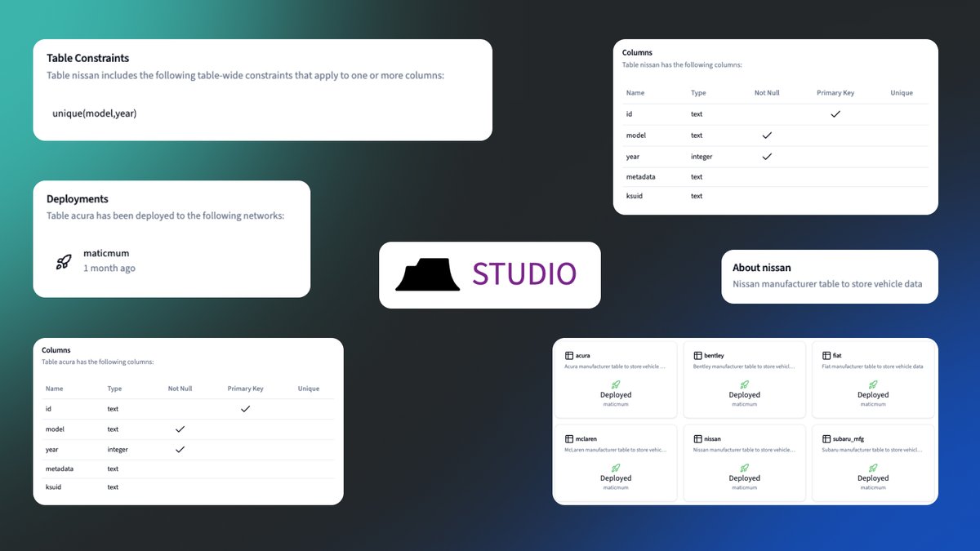
Task: Click the '1 month ago' deployment timestamp
Action: pyautogui.click(x=109, y=269)
